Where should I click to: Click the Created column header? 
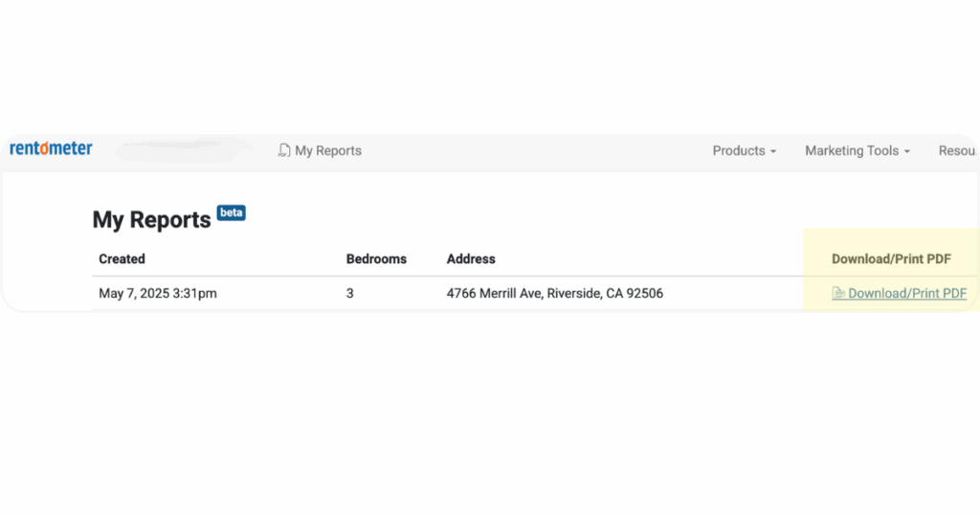[x=122, y=258]
